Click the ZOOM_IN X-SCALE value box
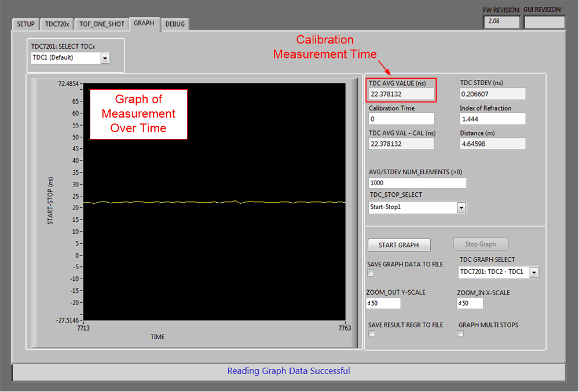Viewport: 579px width, 392px height. coord(470,303)
